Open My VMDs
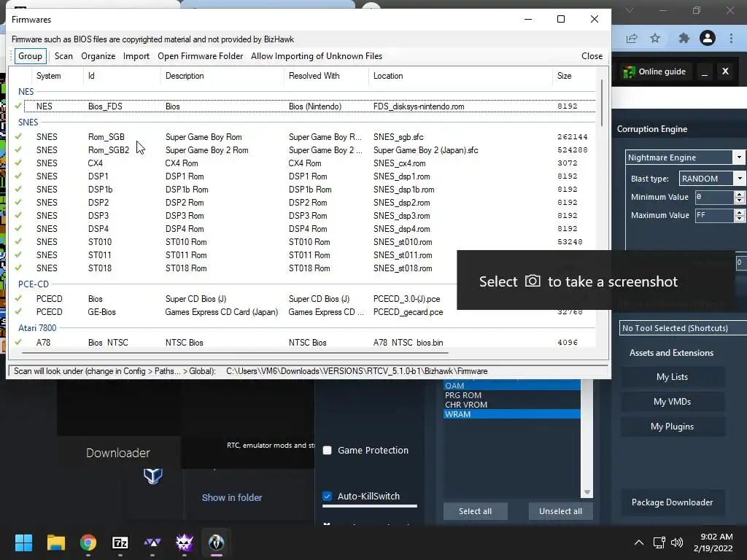 pos(672,402)
